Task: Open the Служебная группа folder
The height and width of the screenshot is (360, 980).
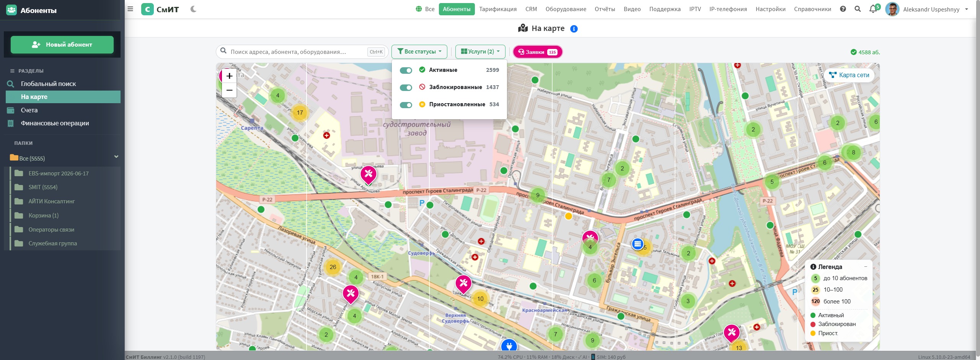Action: click(x=53, y=243)
